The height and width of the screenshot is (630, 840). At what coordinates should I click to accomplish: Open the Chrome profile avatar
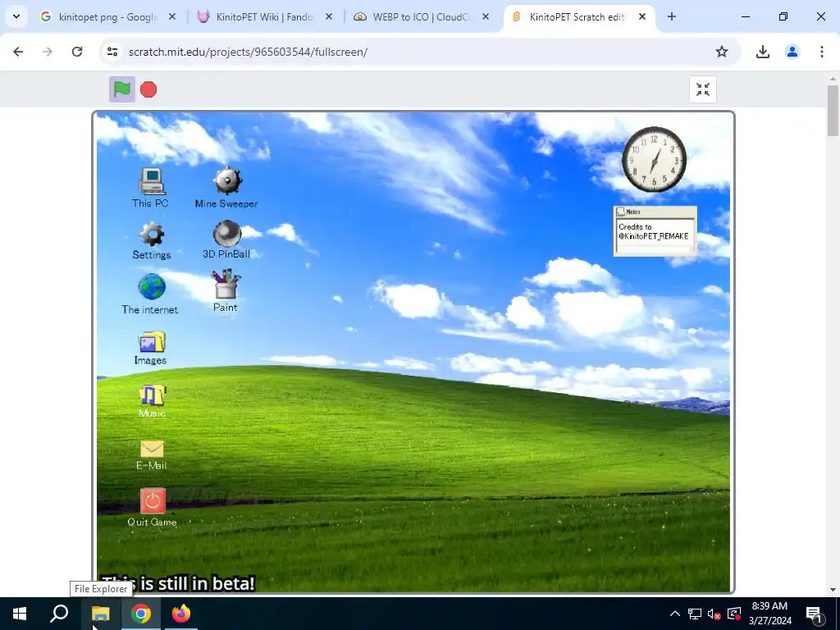coord(792,52)
